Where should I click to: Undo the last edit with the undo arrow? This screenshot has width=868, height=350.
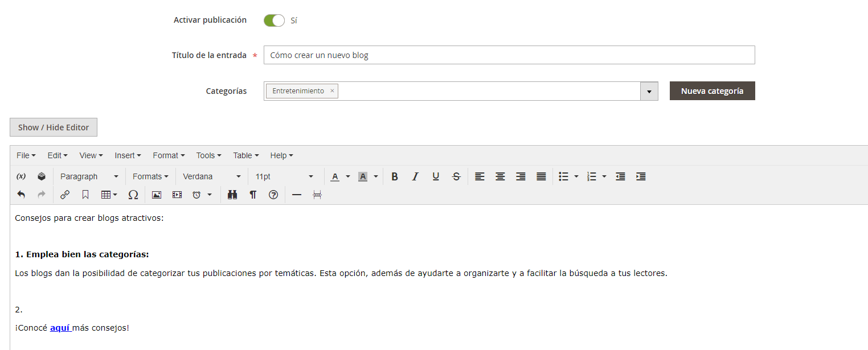21,195
